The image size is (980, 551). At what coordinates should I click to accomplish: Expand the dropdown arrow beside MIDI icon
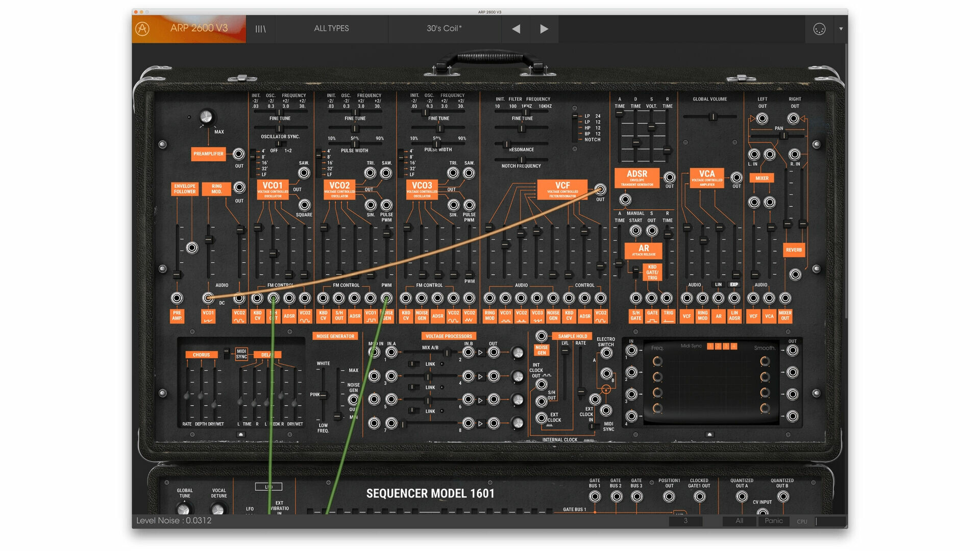pyautogui.click(x=841, y=29)
